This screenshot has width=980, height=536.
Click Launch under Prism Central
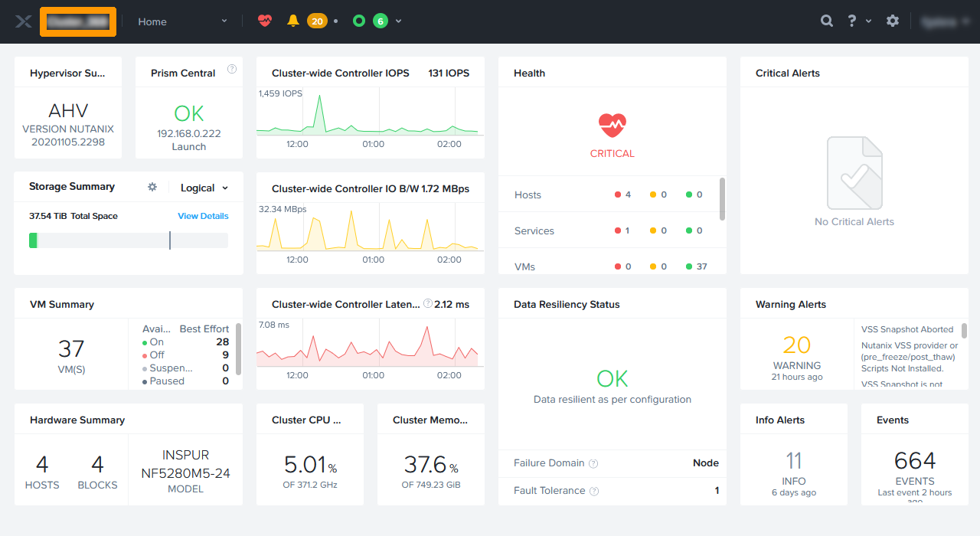point(188,146)
